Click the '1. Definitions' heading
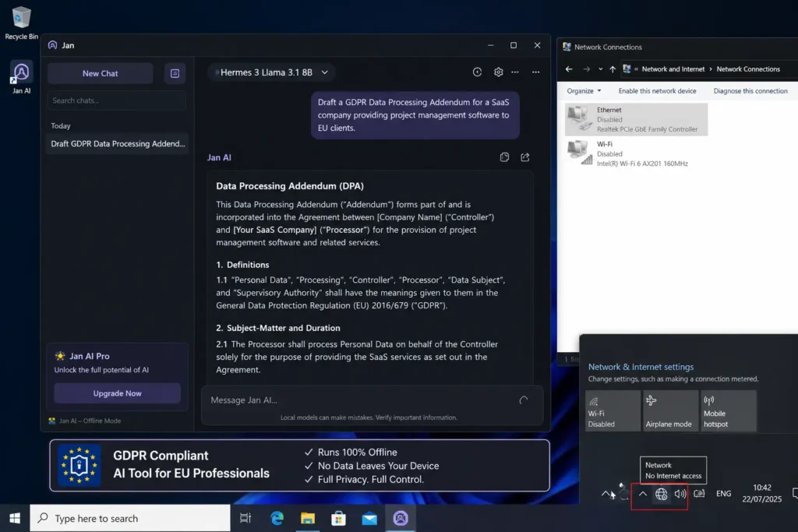The image size is (798, 532). click(242, 265)
